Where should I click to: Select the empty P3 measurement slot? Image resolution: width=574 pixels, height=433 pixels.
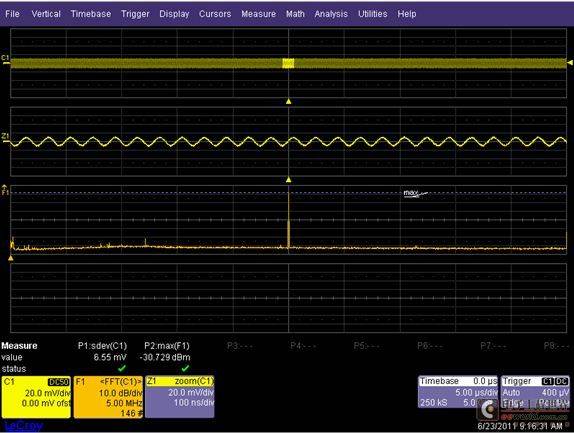pyautogui.click(x=240, y=346)
